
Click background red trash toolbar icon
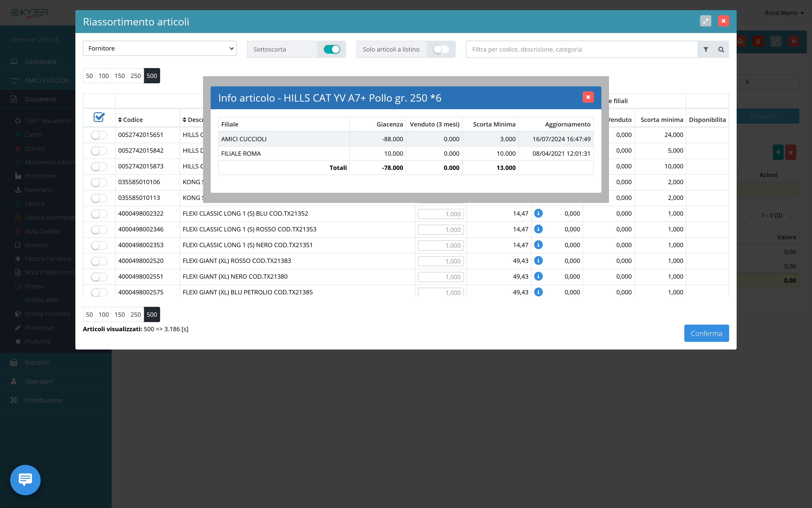[x=758, y=42]
